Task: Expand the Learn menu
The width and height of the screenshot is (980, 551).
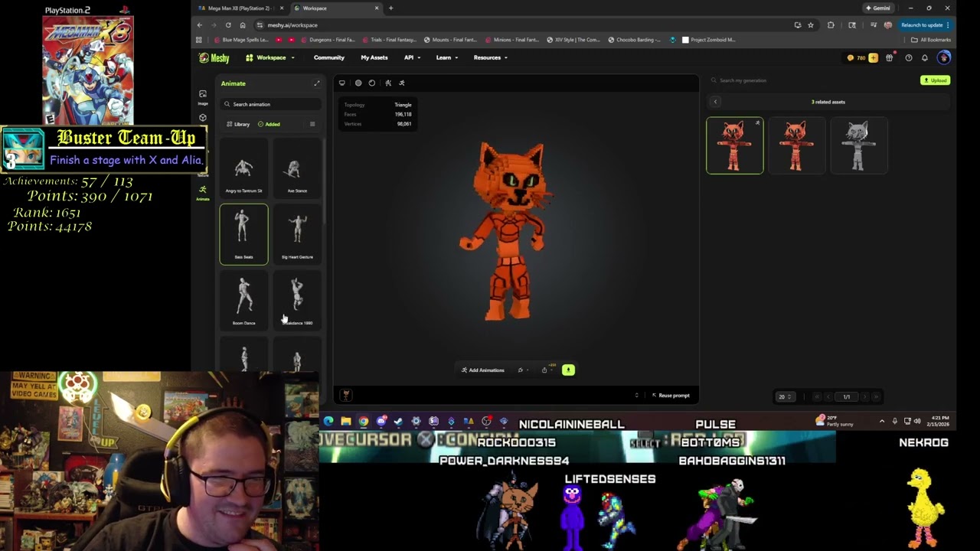Action: pyautogui.click(x=447, y=57)
